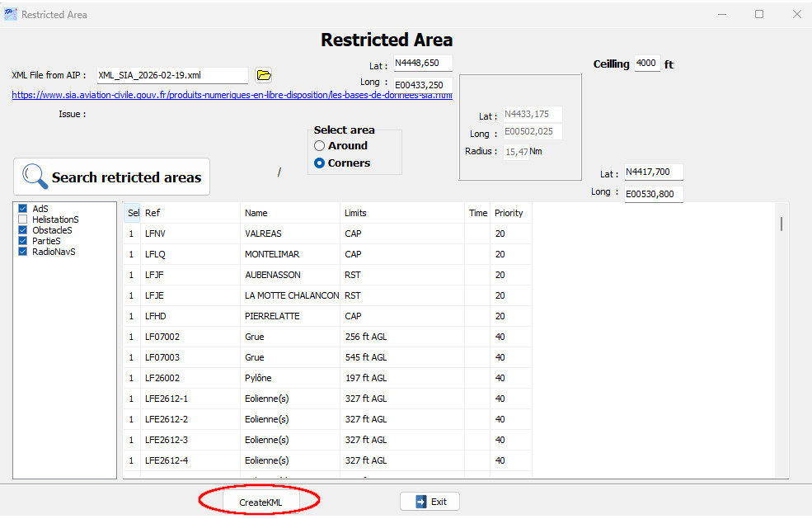Toggle the ObstacleS checkbox
The width and height of the screenshot is (812, 519).
click(x=23, y=230)
